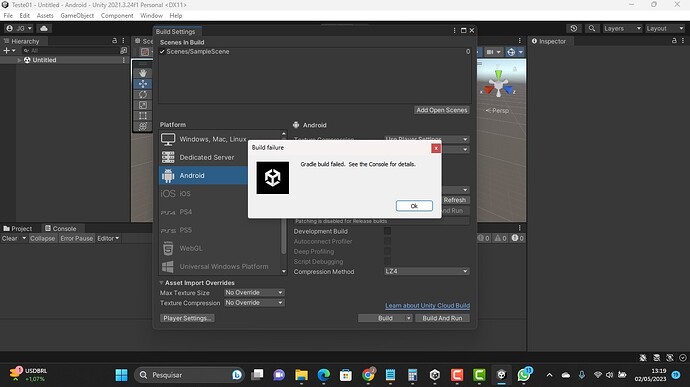Open Hierarchy panel more options menu
Viewport: 690px width, 387px height.
[123, 41]
